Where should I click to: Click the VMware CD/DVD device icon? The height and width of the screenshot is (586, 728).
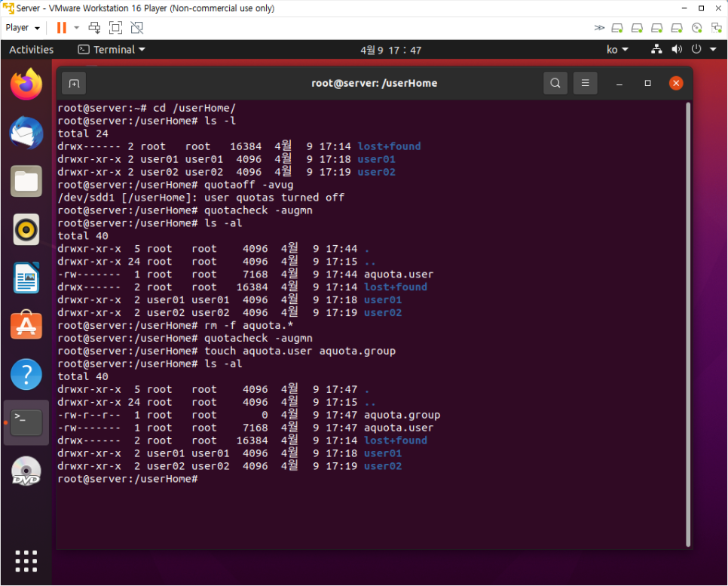pos(696,28)
